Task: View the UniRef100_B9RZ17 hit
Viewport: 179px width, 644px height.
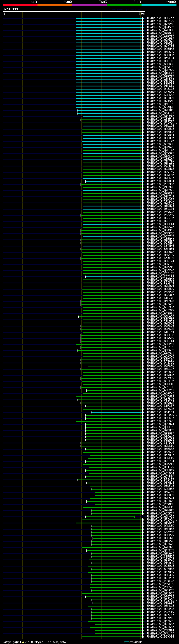Action: tap(161, 76)
